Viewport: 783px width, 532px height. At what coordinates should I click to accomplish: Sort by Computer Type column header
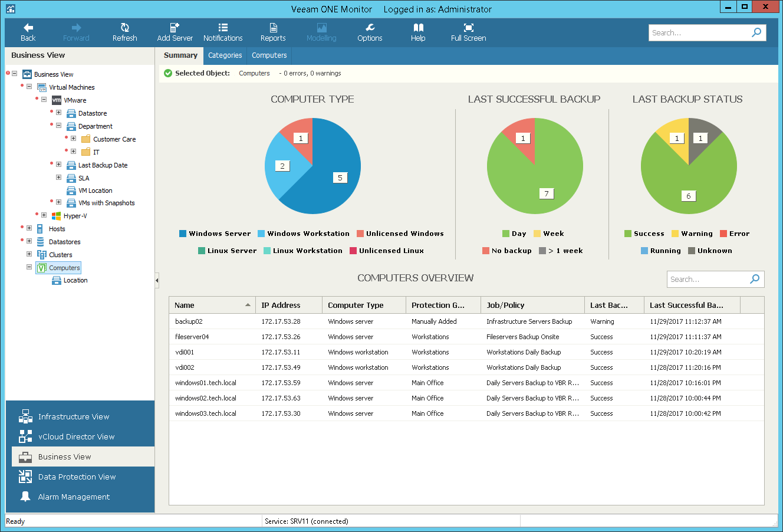click(x=364, y=305)
